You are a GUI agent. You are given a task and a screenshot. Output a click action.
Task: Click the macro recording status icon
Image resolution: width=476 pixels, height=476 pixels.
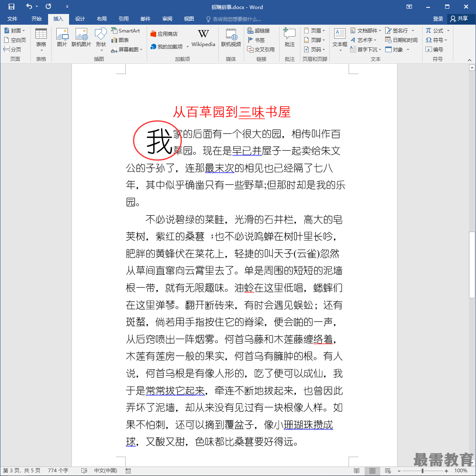pos(128,471)
